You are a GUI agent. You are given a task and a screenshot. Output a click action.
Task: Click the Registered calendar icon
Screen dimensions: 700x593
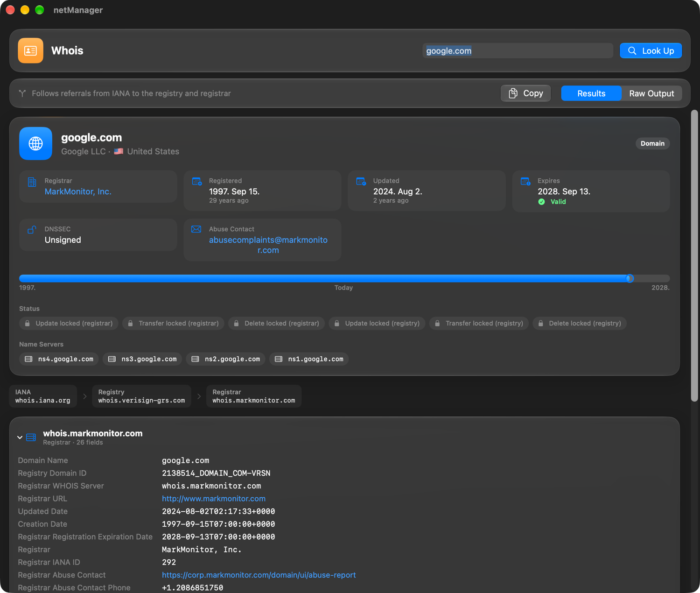[196, 181]
